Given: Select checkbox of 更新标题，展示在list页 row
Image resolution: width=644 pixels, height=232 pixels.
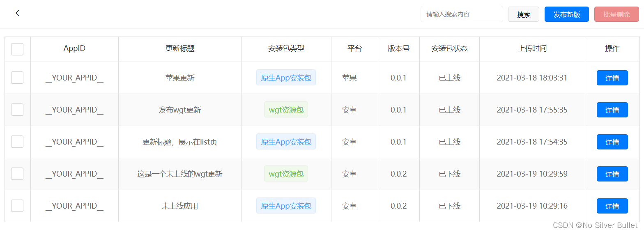Looking at the screenshot, I should pos(17,142).
